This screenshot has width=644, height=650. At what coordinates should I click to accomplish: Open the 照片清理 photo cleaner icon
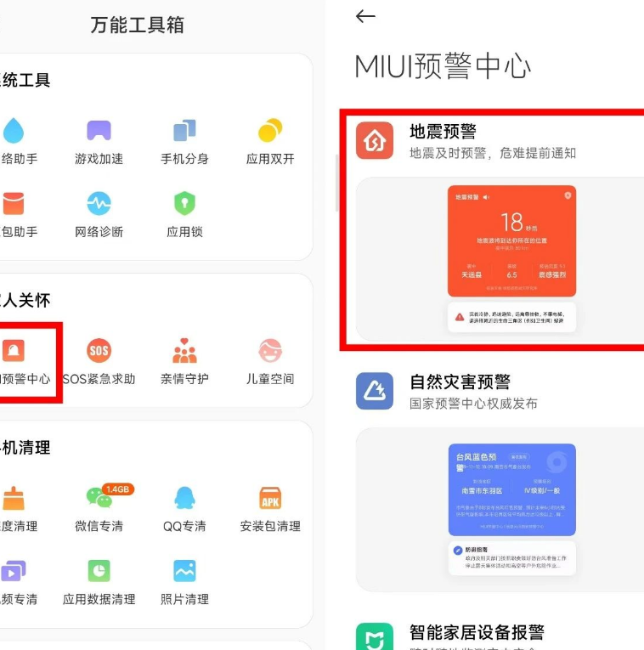[x=184, y=571]
